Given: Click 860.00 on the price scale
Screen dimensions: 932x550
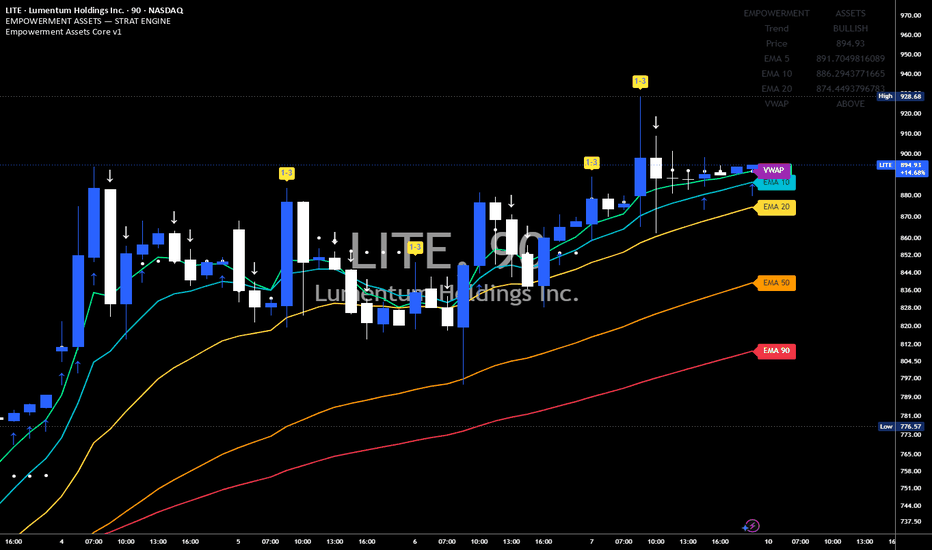Looking at the screenshot, I should 911,238.
